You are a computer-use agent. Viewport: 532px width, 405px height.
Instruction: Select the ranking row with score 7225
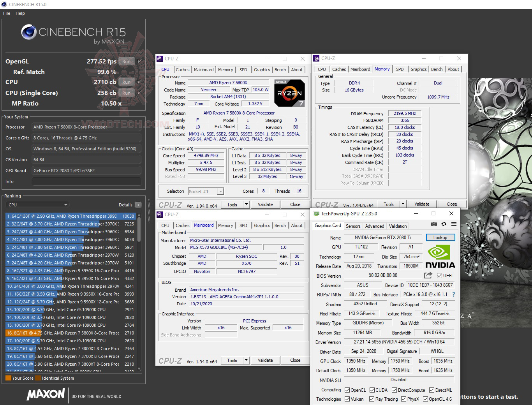(x=70, y=224)
